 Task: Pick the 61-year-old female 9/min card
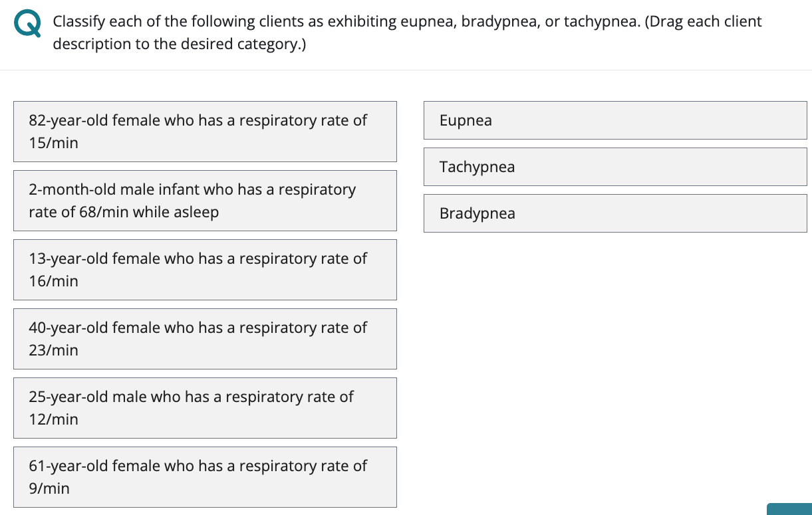[x=205, y=477]
